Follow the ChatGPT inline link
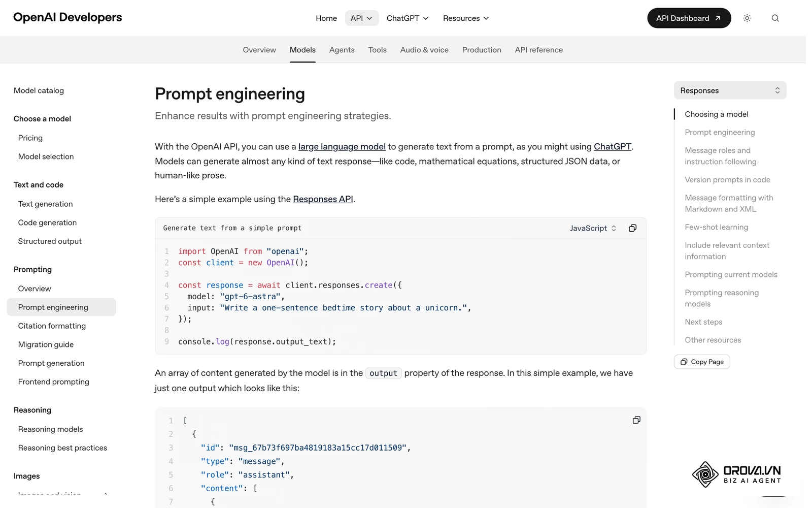Screen dimensions: 812x508 (x=613, y=147)
